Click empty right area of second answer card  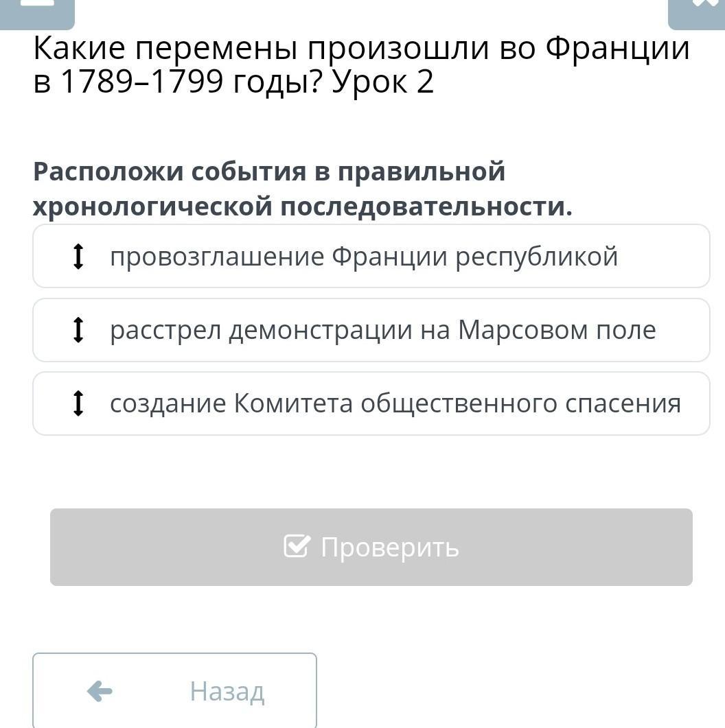[682, 330]
